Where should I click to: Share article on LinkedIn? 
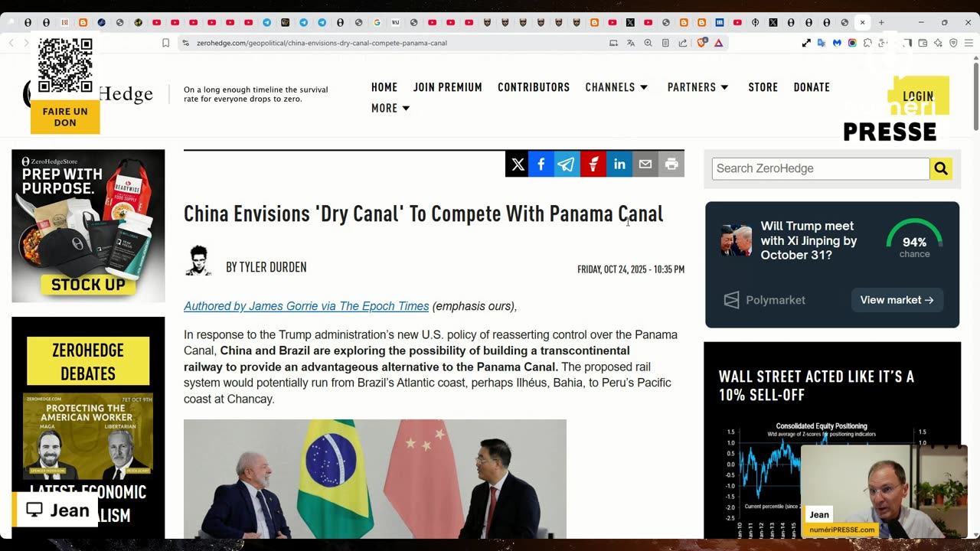click(619, 164)
